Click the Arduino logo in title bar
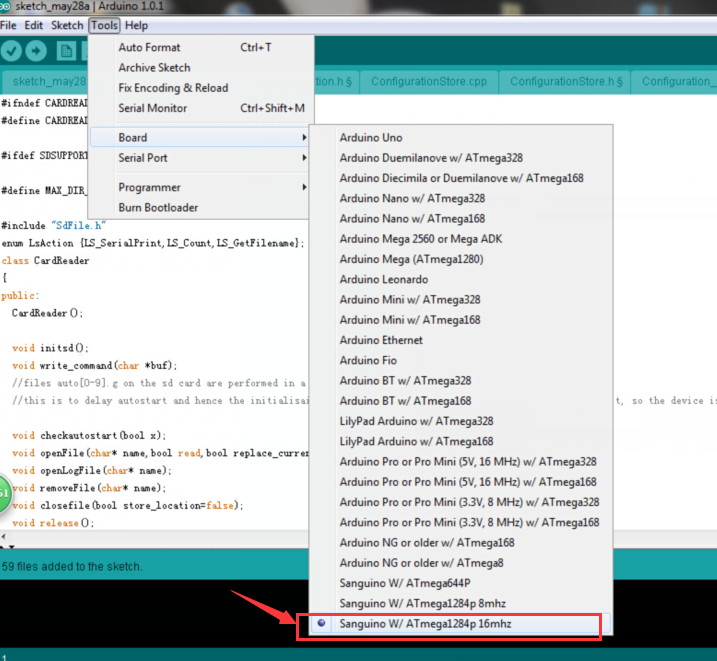This screenshot has width=717, height=661. tap(7, 6)
